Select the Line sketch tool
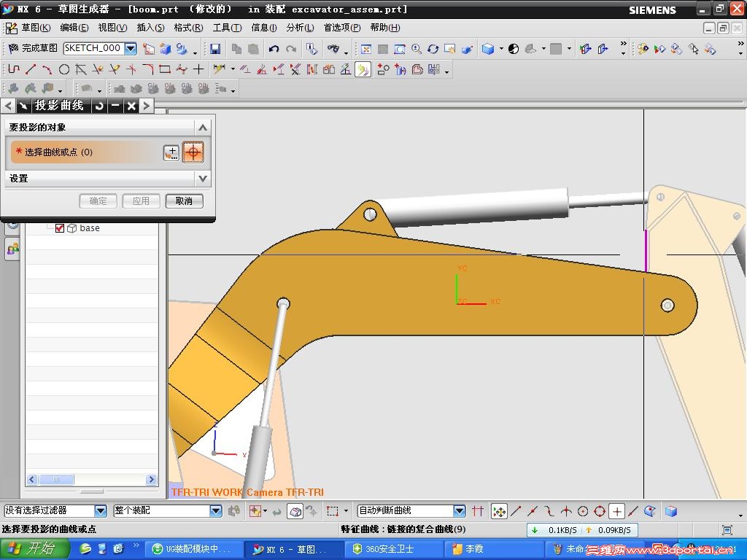 point(31,69)
